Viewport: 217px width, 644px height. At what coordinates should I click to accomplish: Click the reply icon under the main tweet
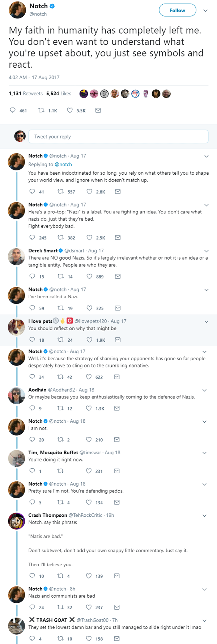(13, 110)
